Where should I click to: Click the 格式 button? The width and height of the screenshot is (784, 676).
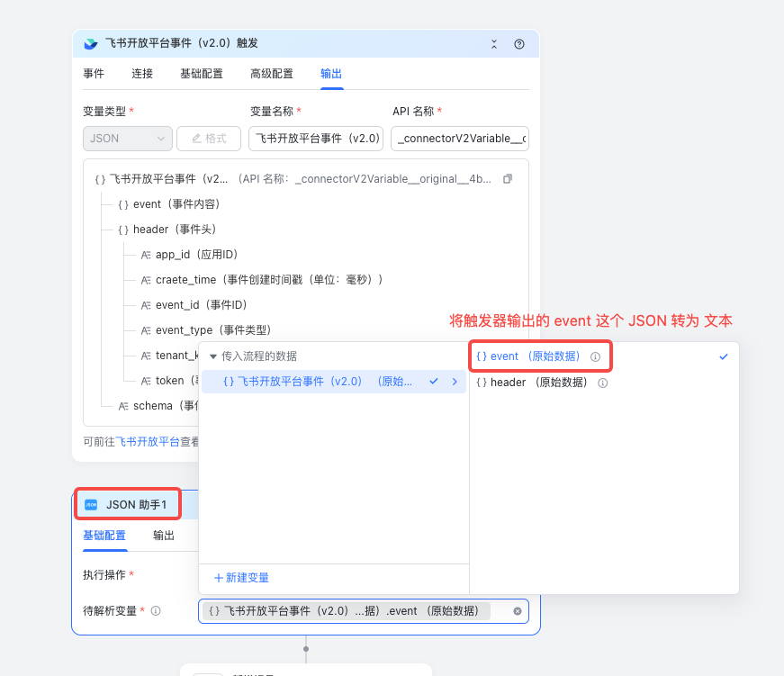pyautogui.click(x=209, y=139)
